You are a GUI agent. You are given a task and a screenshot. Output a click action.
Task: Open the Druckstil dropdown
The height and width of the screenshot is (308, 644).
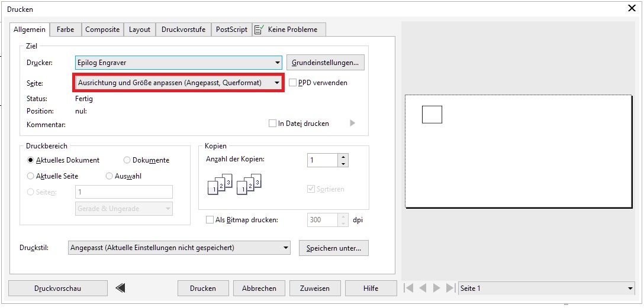click(179, 248)
